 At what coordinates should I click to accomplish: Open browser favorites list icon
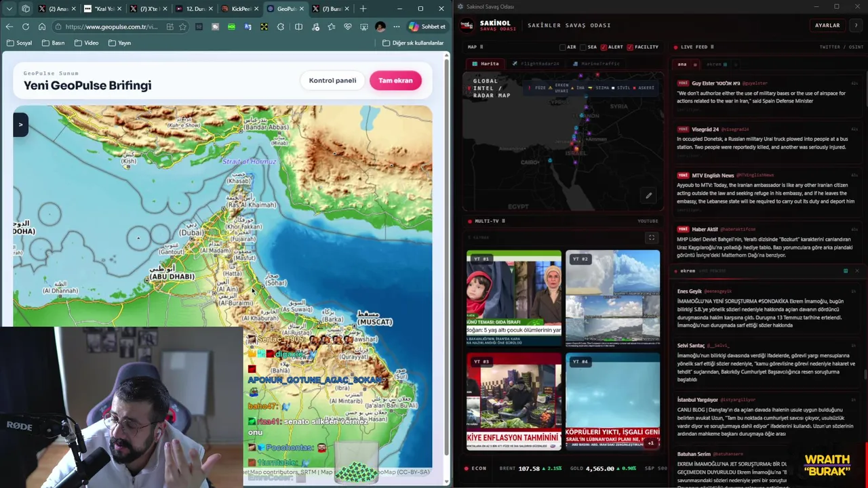tap(332, 26)
